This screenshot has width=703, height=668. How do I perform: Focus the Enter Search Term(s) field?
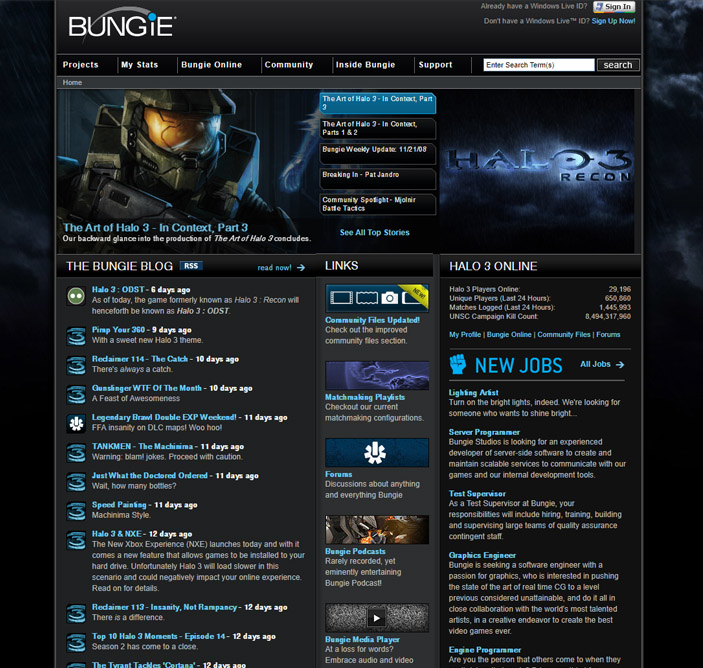click(x=539, y=65)
